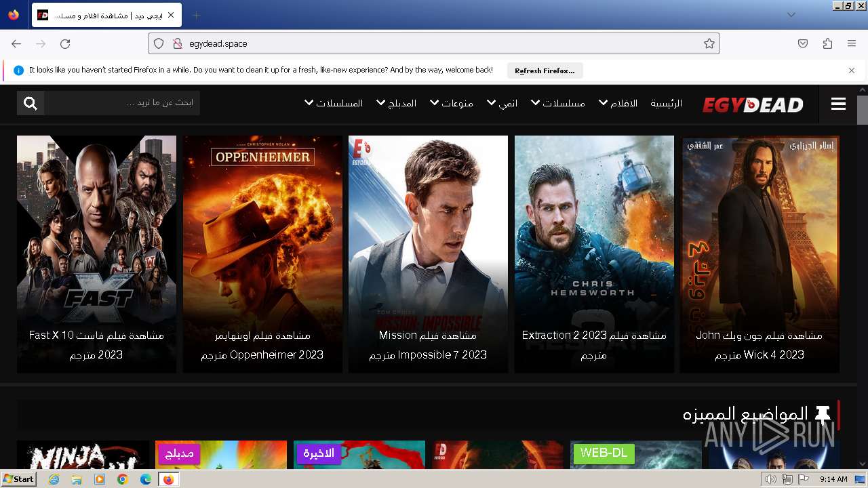868x488 pixels.
Task: Click the egydead.space address bar
Action: click(434, 43)
